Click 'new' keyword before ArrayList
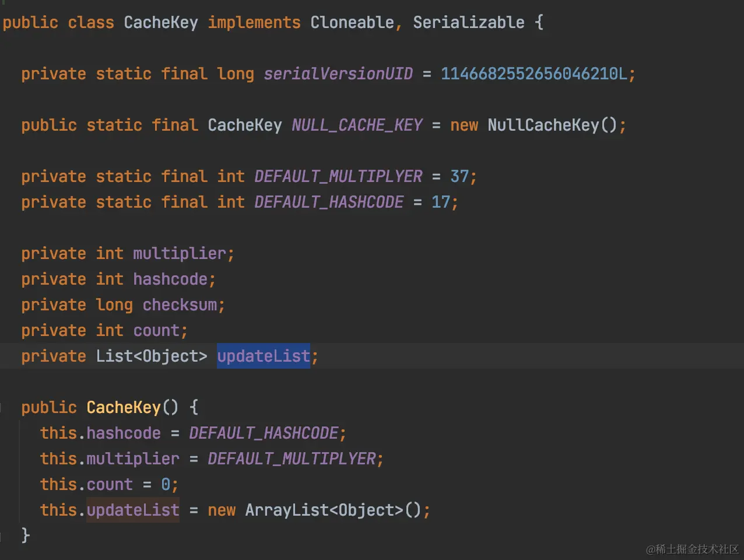 point(222,510)
